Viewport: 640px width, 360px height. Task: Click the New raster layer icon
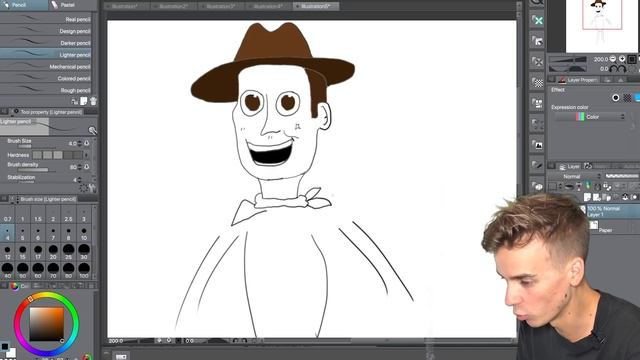tap(587, 198)
